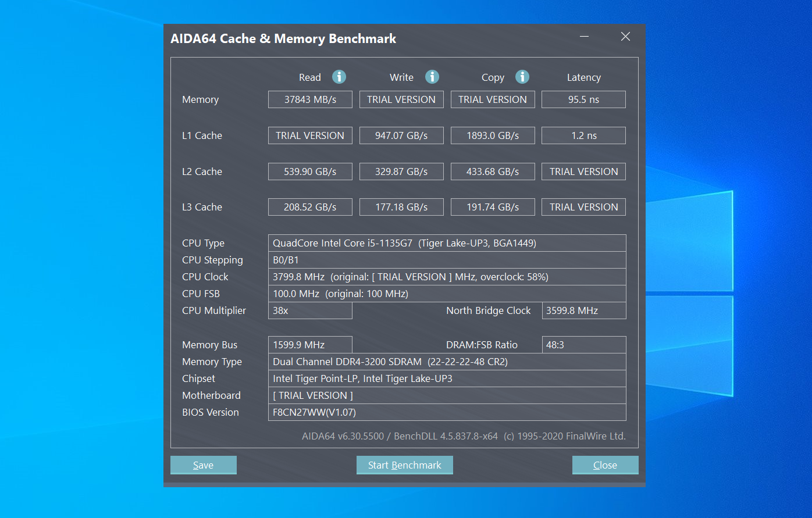
Task: Click the Memory row label
Action: pos(200,99)
